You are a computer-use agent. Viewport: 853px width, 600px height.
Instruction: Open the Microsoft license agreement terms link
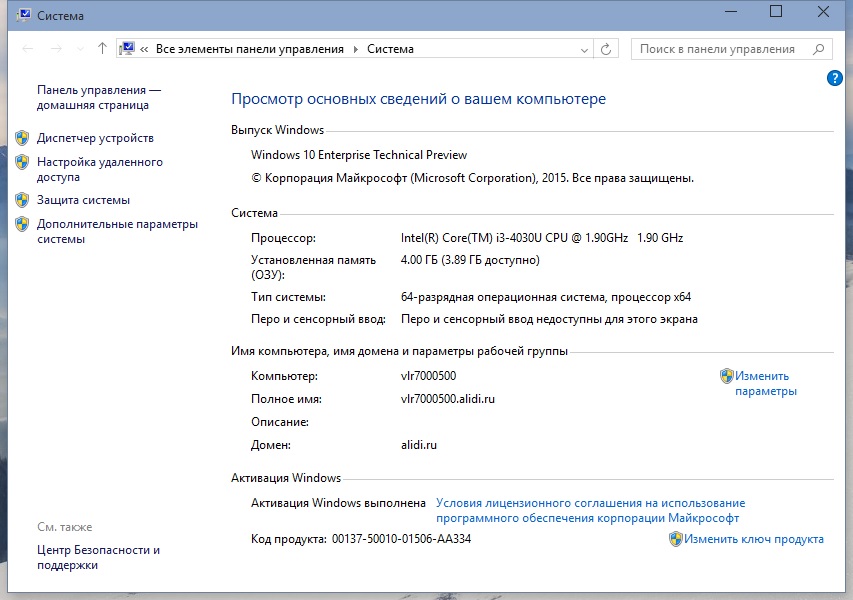coord(590,510)
